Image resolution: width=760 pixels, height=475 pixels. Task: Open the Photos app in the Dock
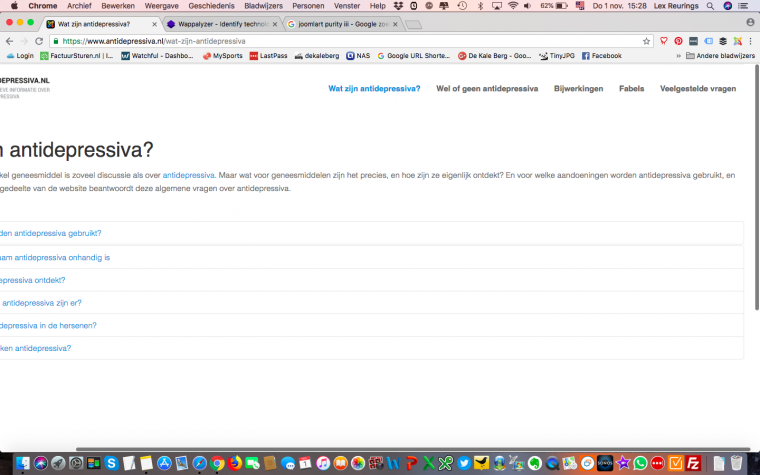[358, 463]
